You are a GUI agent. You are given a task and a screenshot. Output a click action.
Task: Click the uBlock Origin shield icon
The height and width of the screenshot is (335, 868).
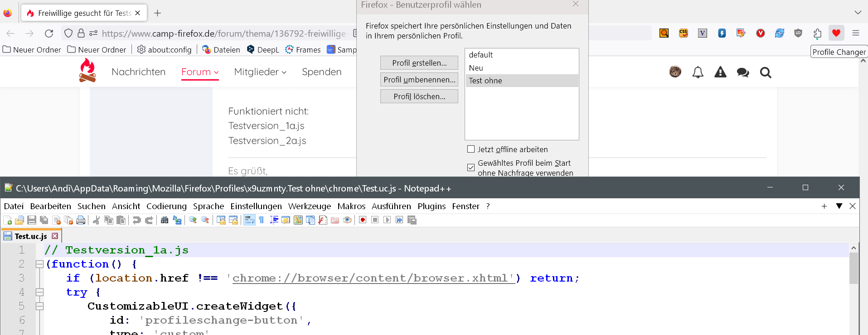798,33
